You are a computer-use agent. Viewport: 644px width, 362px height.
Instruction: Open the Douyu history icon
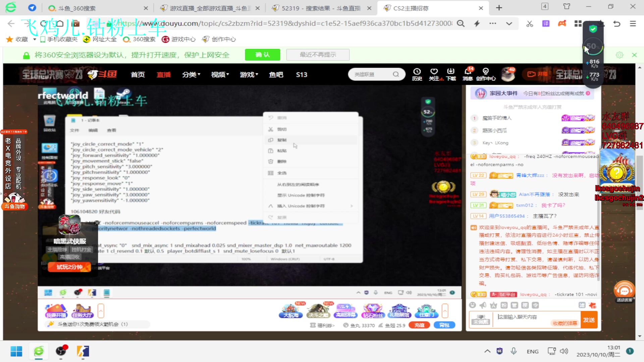pos(417,74)
